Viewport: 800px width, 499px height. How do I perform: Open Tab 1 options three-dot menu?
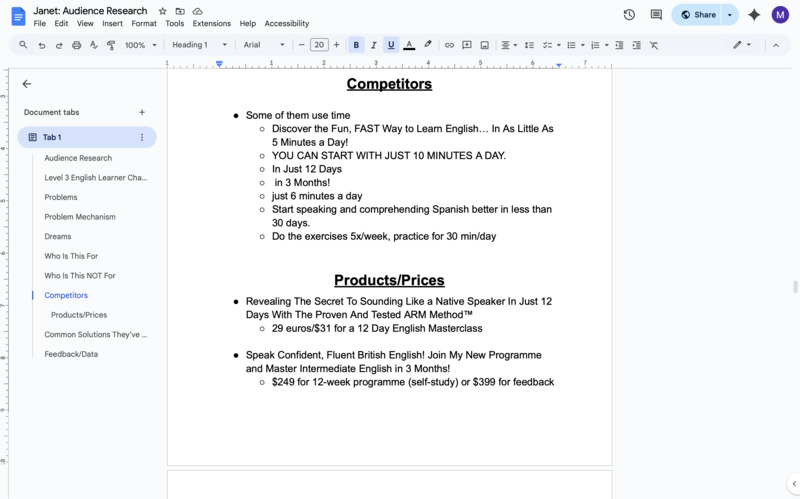pos(142,137)
